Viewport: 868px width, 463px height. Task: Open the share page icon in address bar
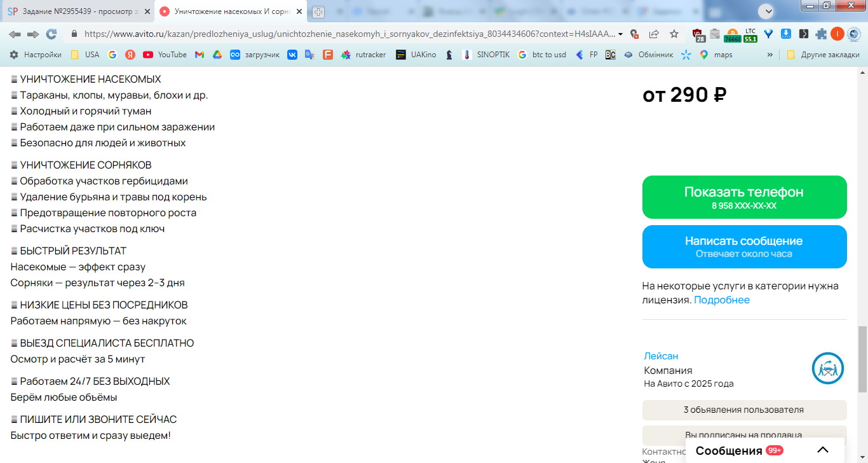654,34
